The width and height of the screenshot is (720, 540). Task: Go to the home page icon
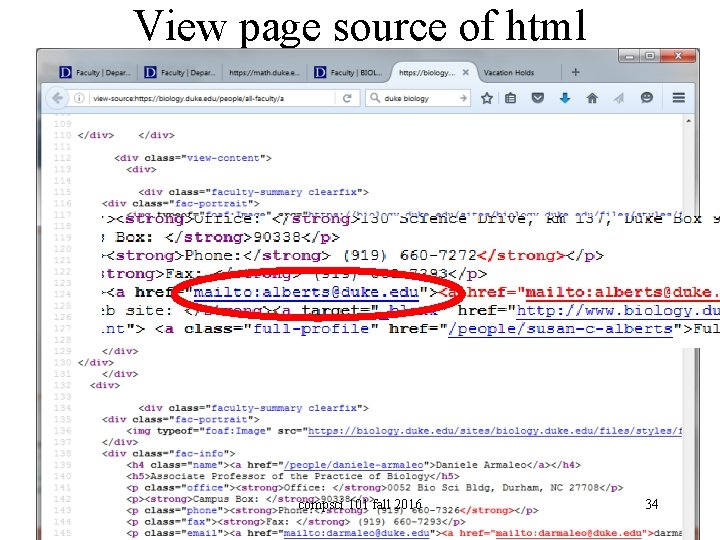(592, 98)
